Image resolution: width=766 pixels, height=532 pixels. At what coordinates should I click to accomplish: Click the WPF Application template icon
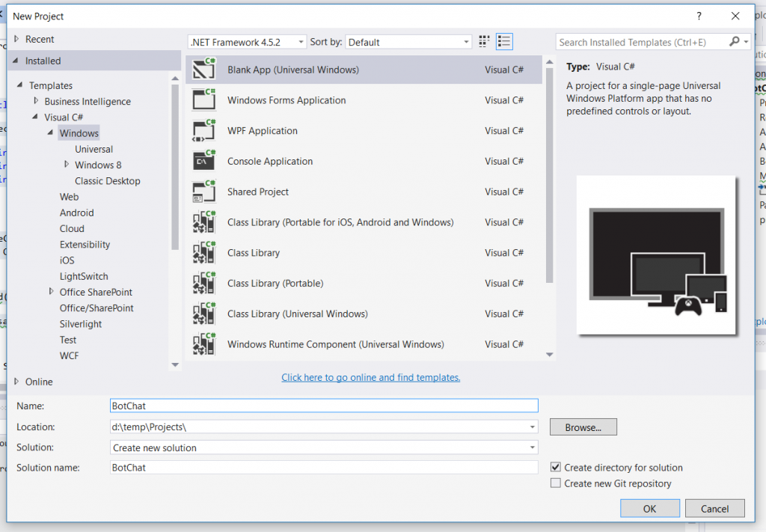click(203, 130)
